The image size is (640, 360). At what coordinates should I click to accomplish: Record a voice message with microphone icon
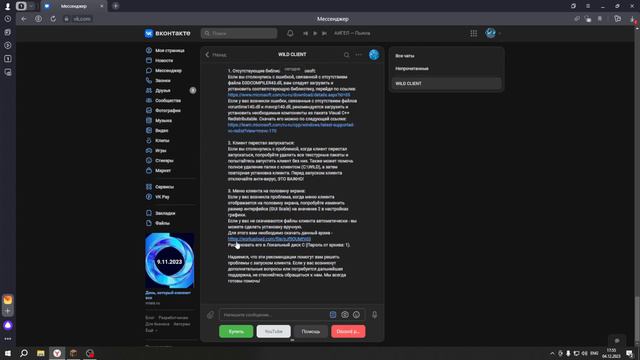(x=374, y=315)
